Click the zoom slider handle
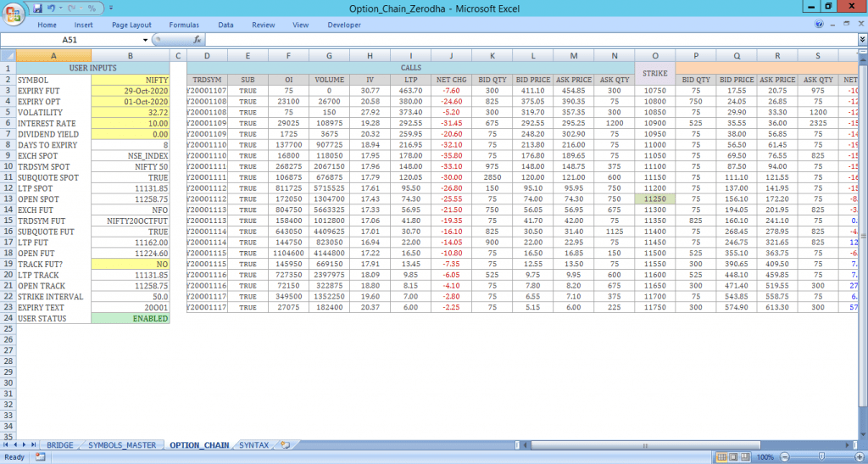This screenshot has width=868, height=464. point(821,457)
